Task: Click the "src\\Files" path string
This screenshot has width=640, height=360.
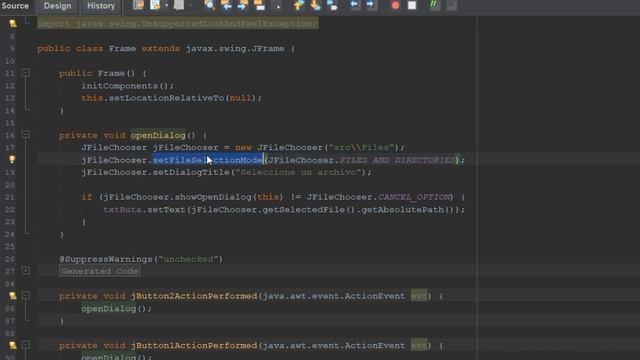Action: tap(361, 147)
